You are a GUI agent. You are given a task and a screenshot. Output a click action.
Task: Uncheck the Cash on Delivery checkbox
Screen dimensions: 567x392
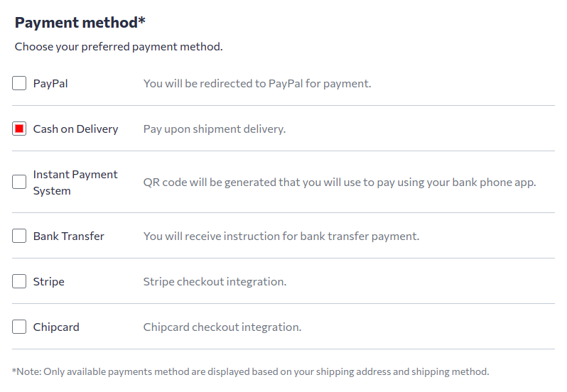(19, 129)
